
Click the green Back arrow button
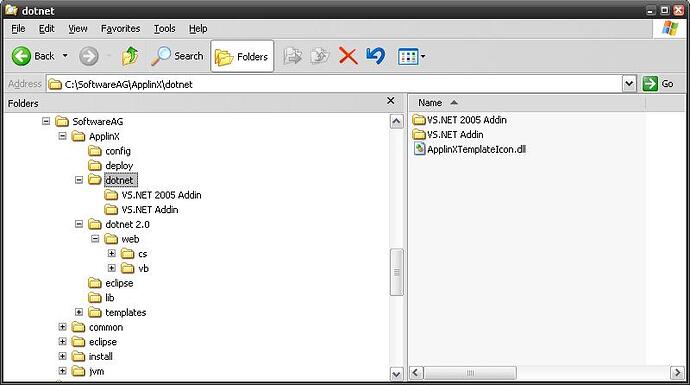click(21, 56)
